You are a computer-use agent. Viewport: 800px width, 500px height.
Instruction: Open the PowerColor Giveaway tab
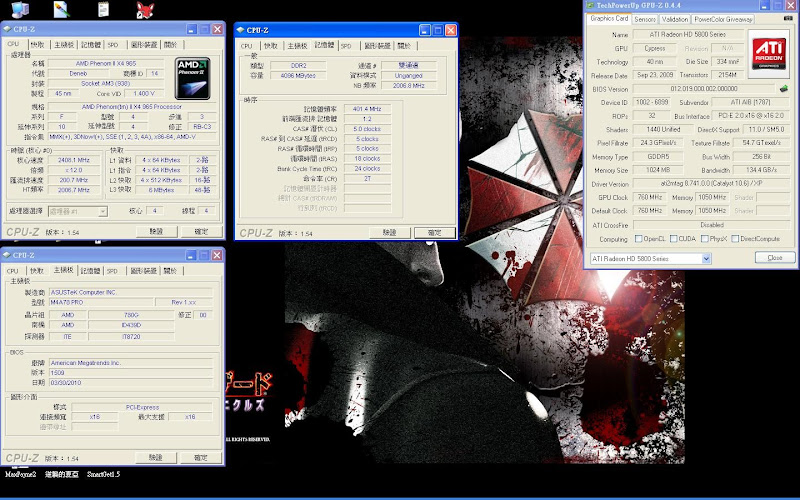click(x=723, y=19)
